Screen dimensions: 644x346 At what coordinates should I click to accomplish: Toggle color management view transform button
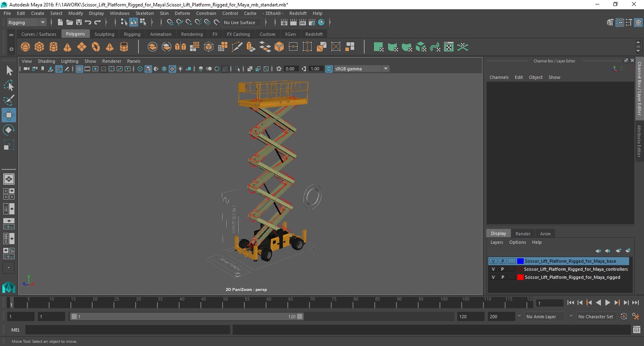(x=329, y=69)
